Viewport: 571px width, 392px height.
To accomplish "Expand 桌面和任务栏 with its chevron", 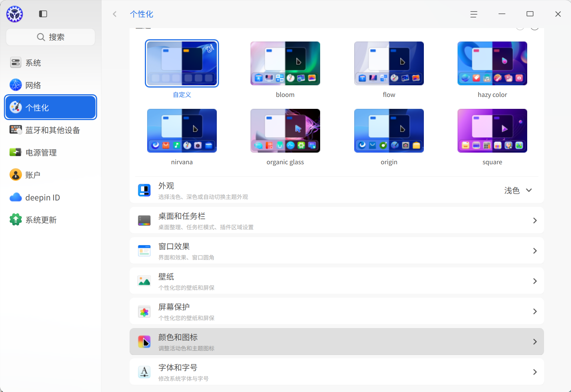I will point(535,221).
